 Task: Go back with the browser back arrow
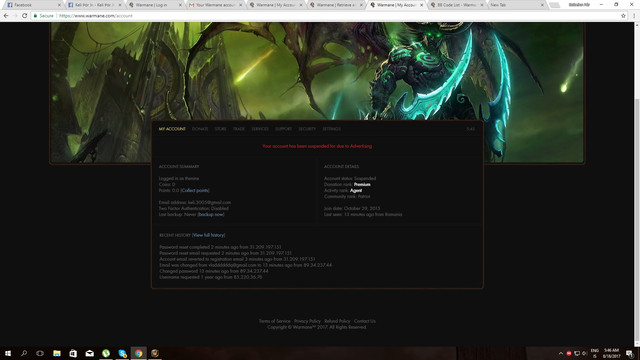[x=6, y=16]
